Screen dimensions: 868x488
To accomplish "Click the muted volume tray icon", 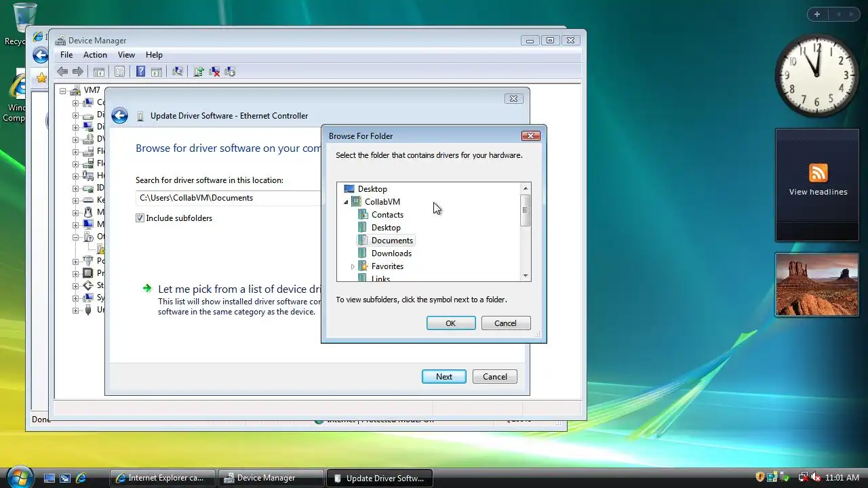I will coord(816,477).
